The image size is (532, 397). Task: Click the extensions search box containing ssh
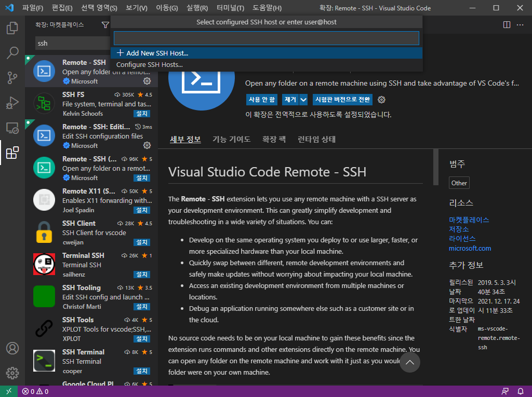click(x=73, y=44)
